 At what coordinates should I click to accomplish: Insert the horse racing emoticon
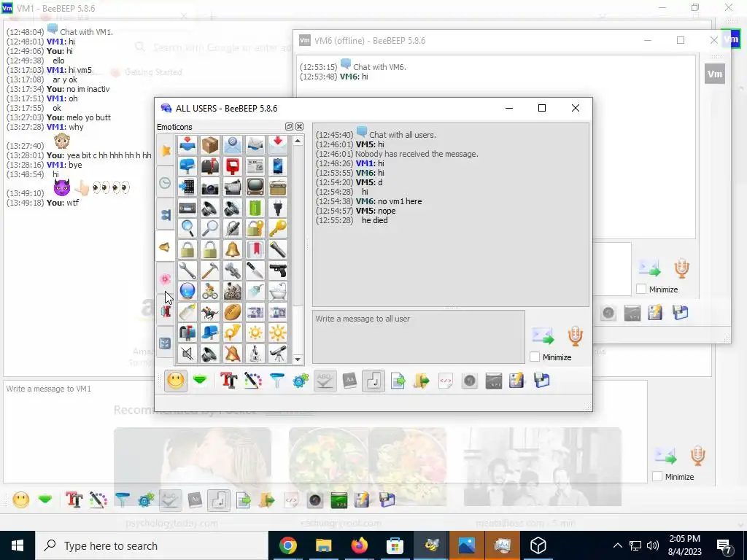pos(209,312)
